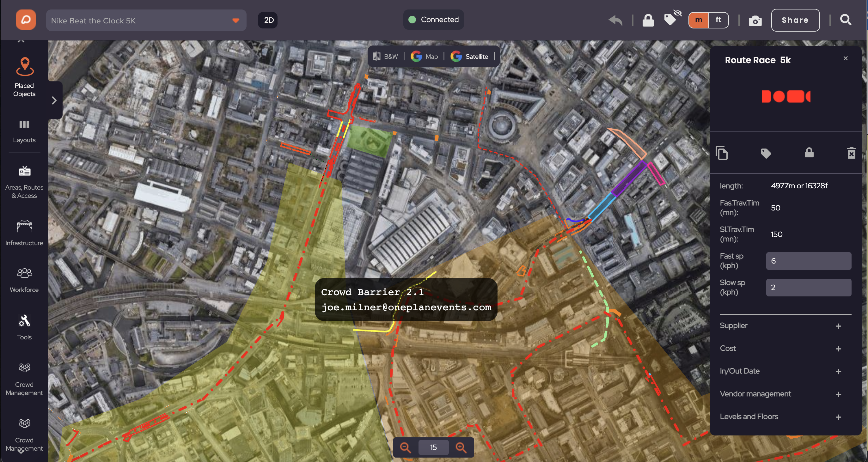The width and height of the screenshot is (868, 462).
Task: Delete route with the trash icon
Action: 851,153
